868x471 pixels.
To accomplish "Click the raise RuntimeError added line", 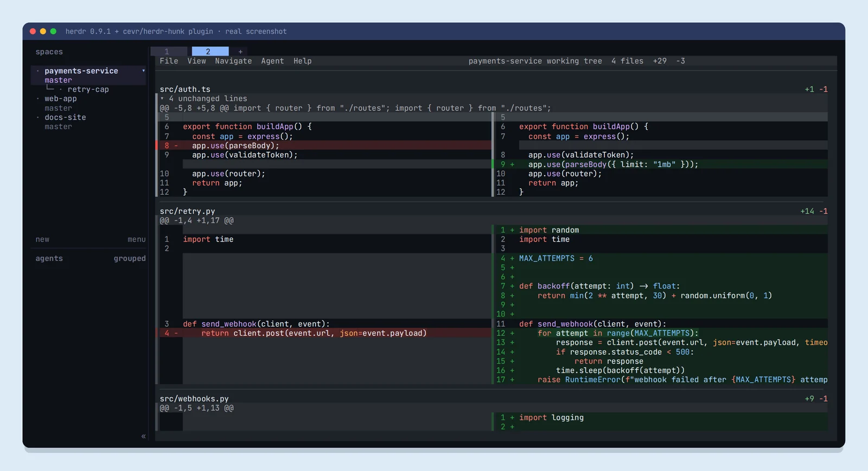I will (x=660, y=380).
